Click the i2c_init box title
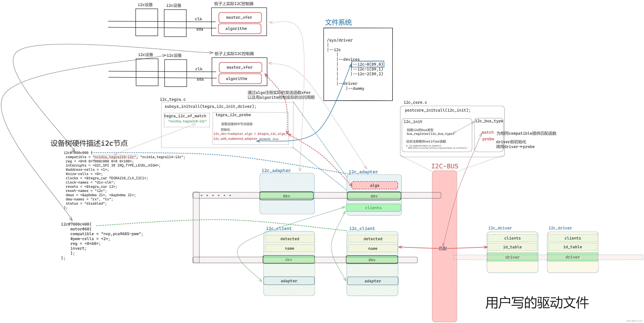The image size is (644, 323). tap(413, 121)
